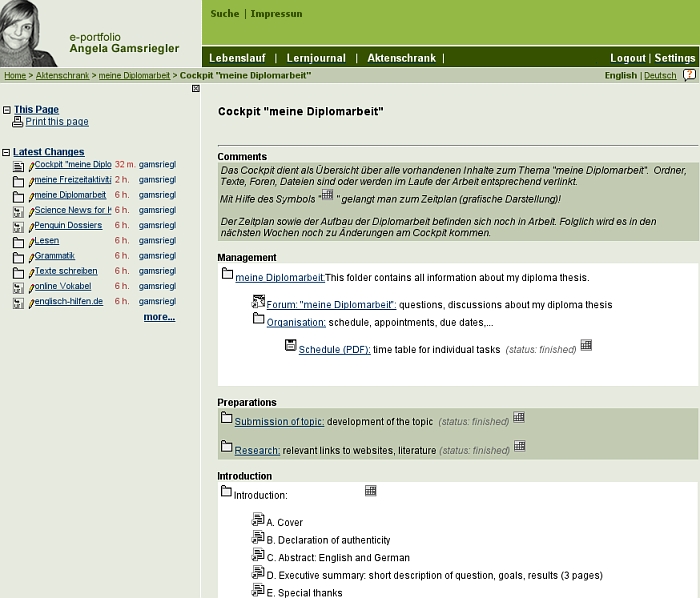
Task: Click the Logout link
Action: coord(628,58)
